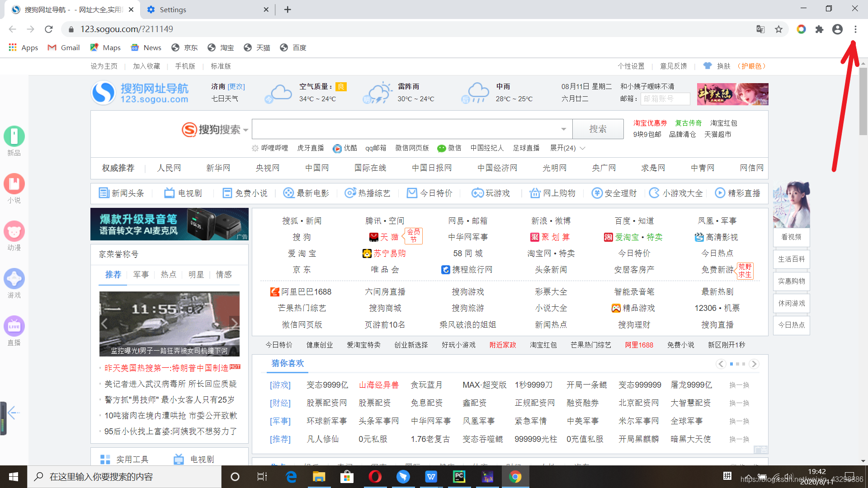Click the 搜索 search button
Screen dimensions: 868x488
coord(598,129)
